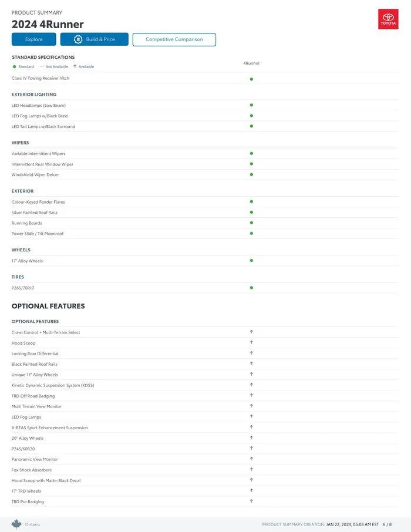This screenshot has height=532, width=411.
Task: Click the Standard dot for LED Headlamps
Action: (x=251, y=105)
